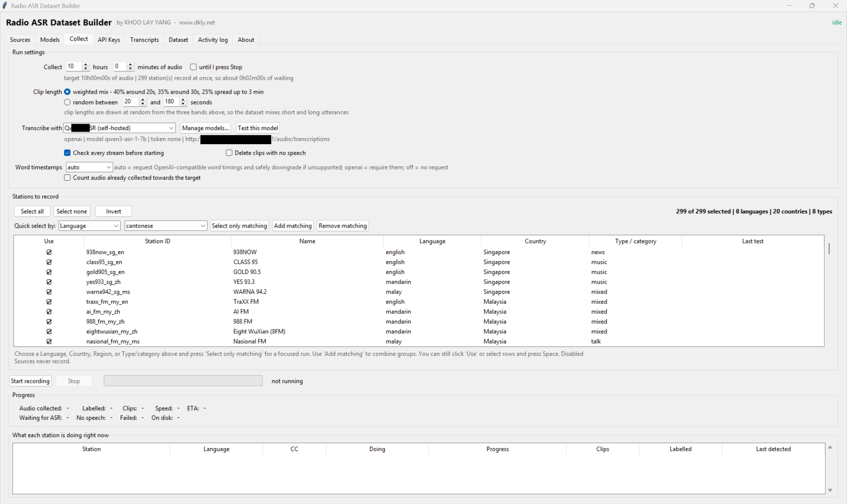
Task: Click Select only matching button
Action: (239, 226)
